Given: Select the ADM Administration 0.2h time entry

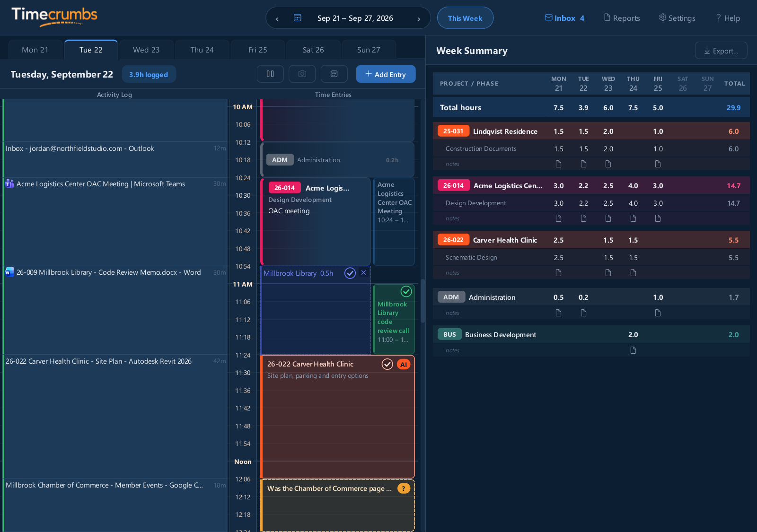Looking at the screenshot, I should pyautogui.click(x=337, y=160).
